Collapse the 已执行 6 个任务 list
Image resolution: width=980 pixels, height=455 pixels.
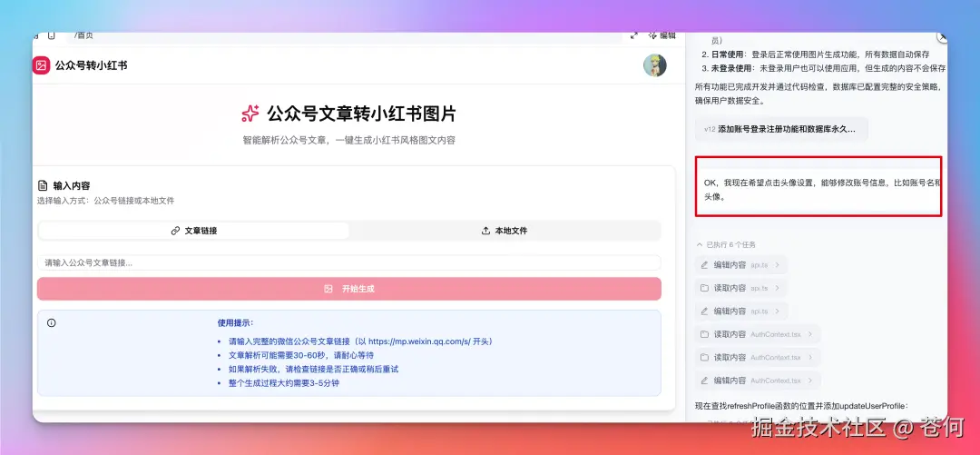[x=726, y=244]
